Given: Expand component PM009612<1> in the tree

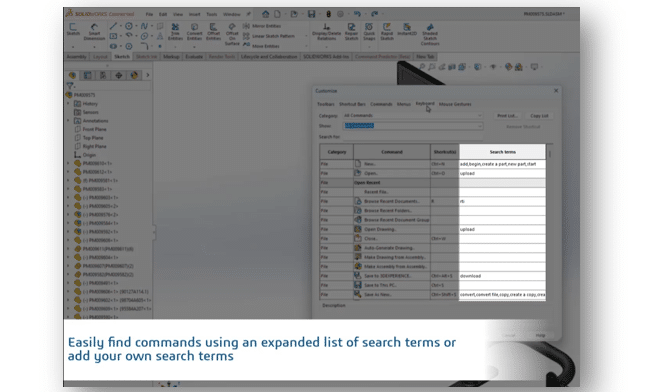Looking at the screenshot, I should point(68,172).
